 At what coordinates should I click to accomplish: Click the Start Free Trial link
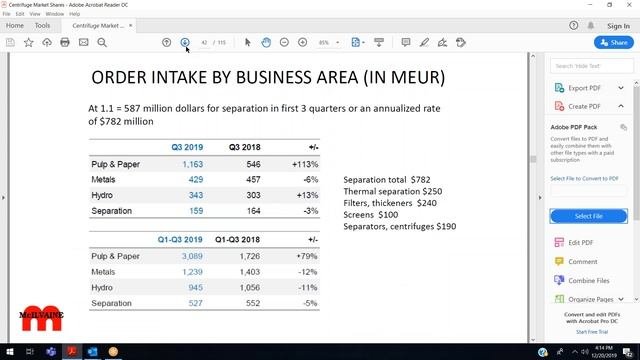(592, 332)
